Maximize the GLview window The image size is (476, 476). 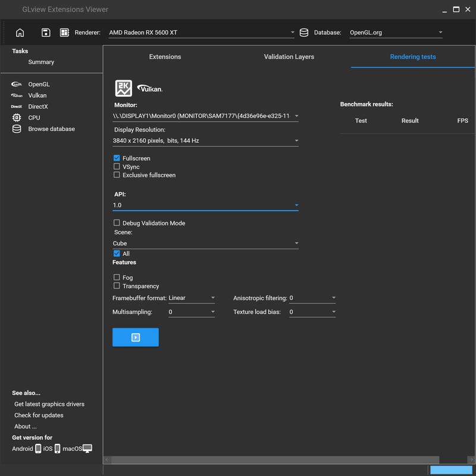coord(456,10)
